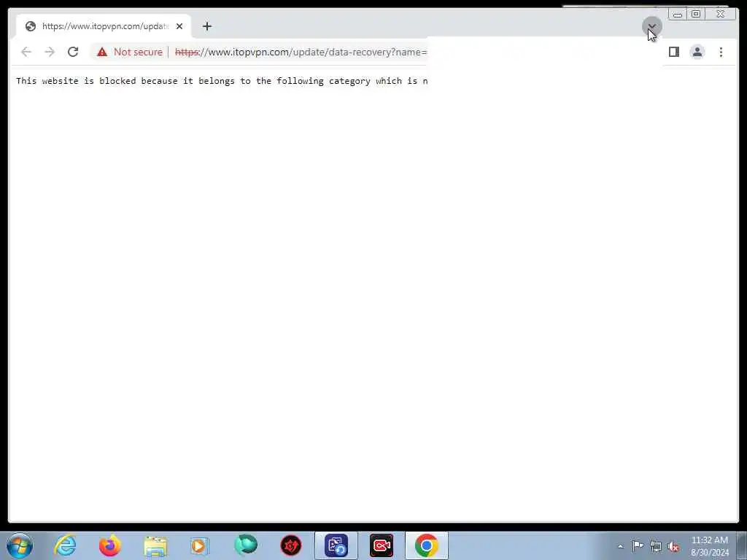Click the Chrome forward arrow
Screen dimensions: 747x560
tap(50, 52)
